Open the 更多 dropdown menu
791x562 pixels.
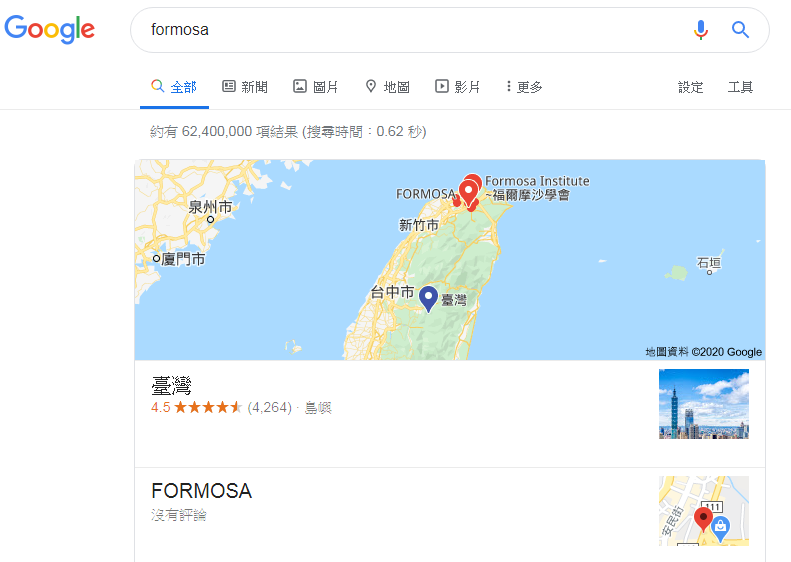click(525, 87)
